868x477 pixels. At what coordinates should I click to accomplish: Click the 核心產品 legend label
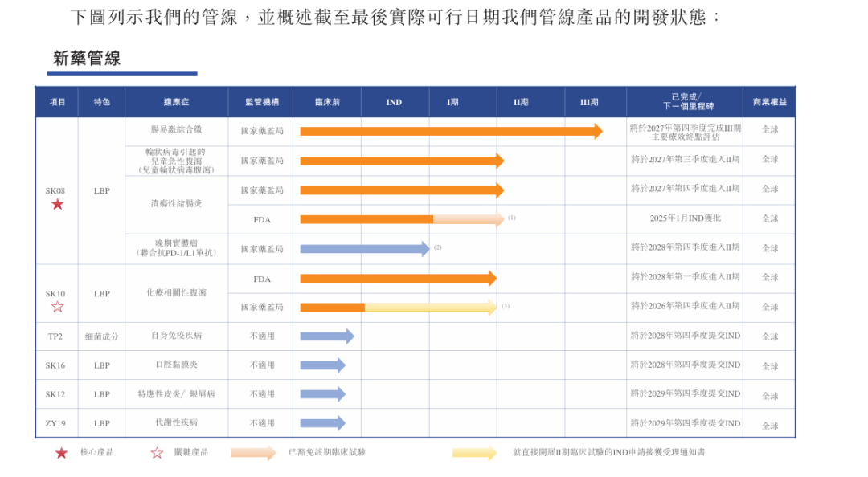(97, 453)
